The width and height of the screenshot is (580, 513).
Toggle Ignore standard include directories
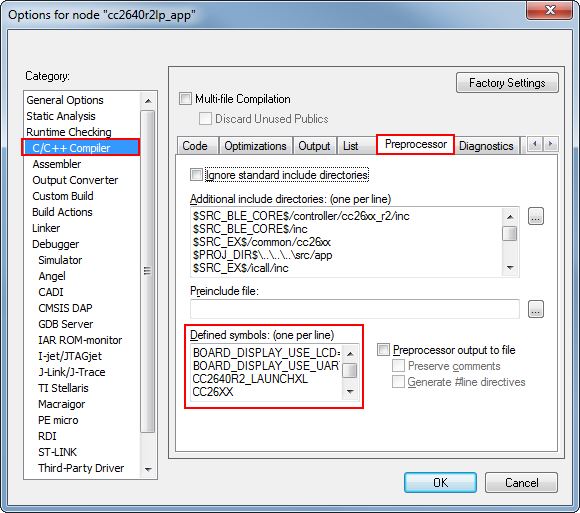pyautogui.click(x=196, y=175)
